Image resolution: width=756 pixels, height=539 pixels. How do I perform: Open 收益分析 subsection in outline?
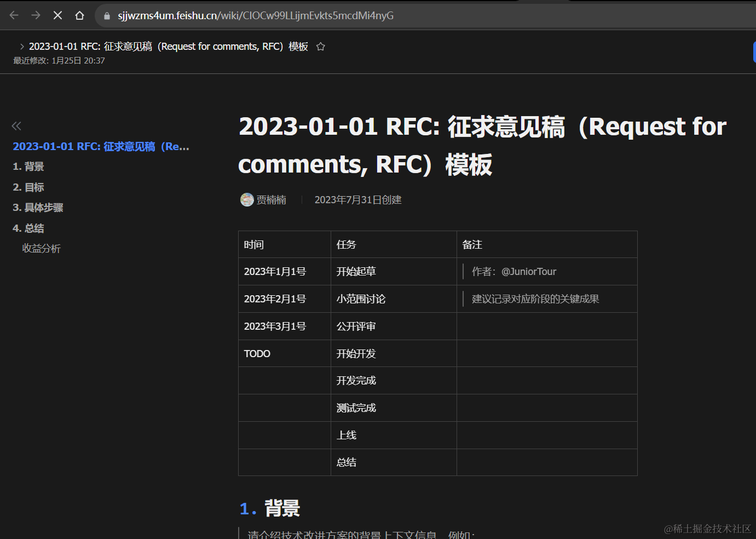click(42, 249)
